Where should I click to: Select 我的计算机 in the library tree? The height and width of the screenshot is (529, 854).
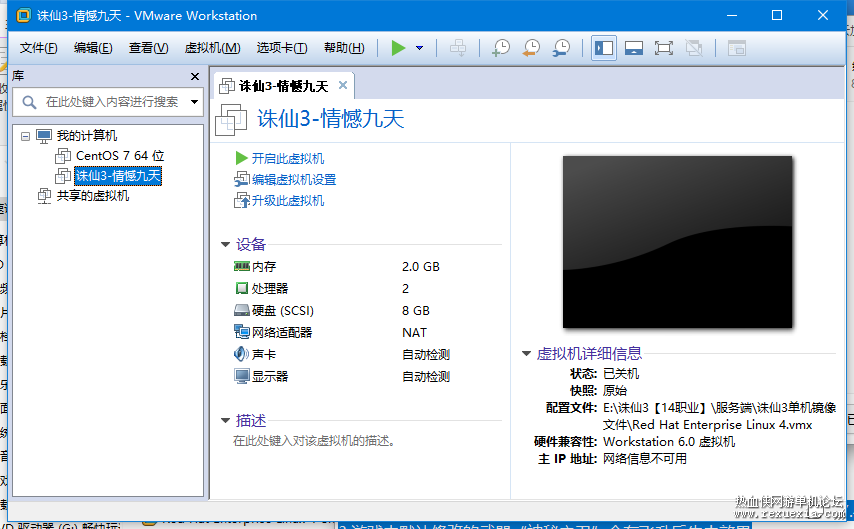click(x=87, y=136)
